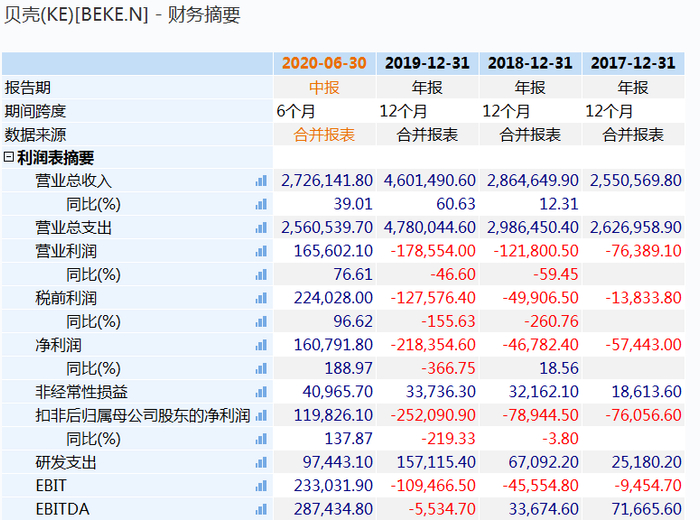
Task: Open chart icon for 营业总支出 row
Action: point(261,228)
